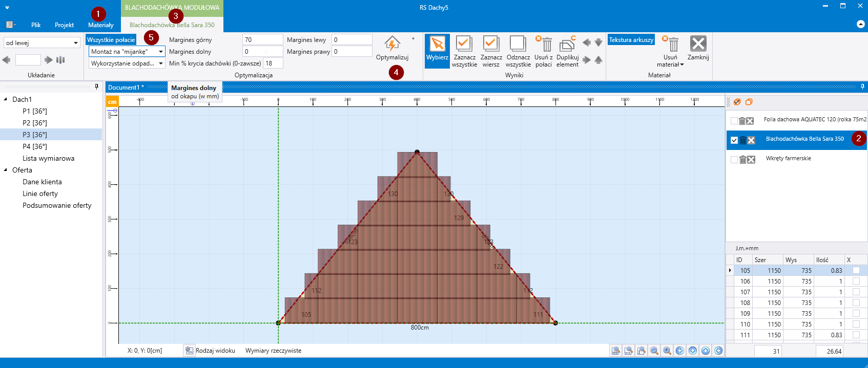Viewport: 868px width, 368px height.
Task: Click the Optymalizuj lightning icon
Action: (392, 44)
